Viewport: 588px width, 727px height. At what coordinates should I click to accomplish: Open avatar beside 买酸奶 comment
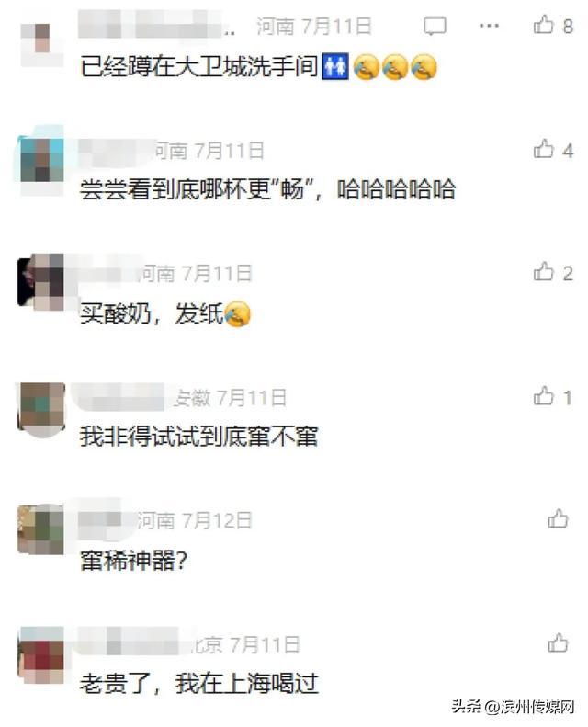[40, 282]
